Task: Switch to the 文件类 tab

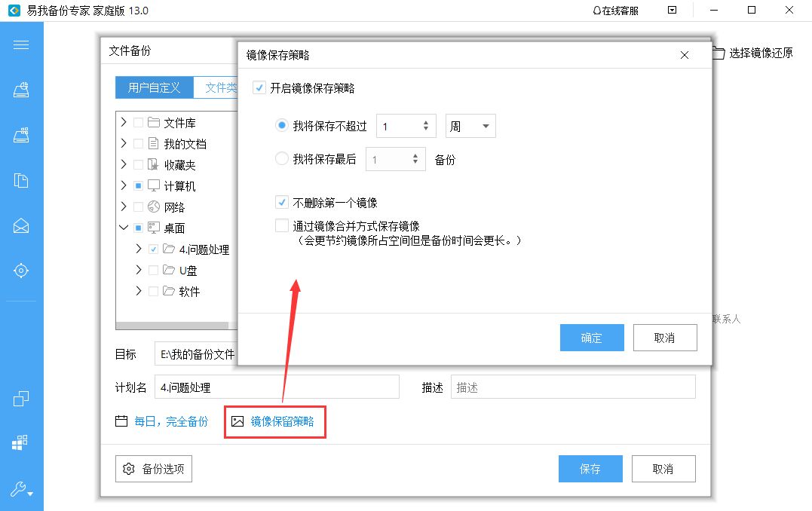Action: coord(216,87)
